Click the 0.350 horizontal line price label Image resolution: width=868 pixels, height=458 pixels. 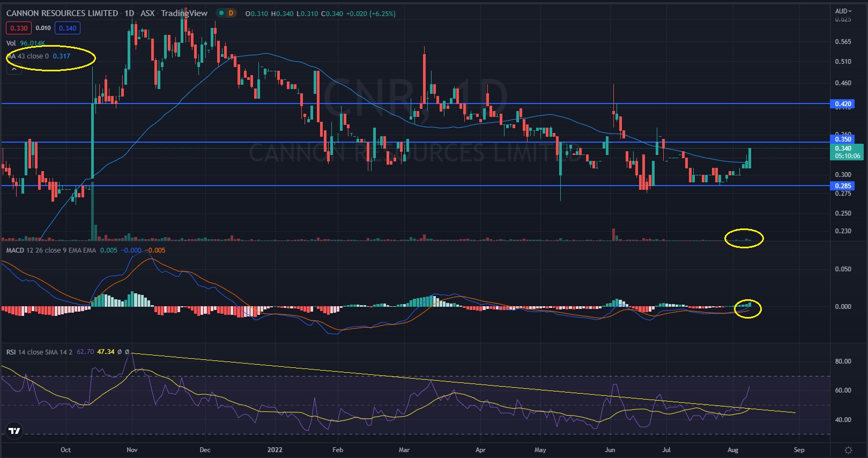[x=843, y=139]
